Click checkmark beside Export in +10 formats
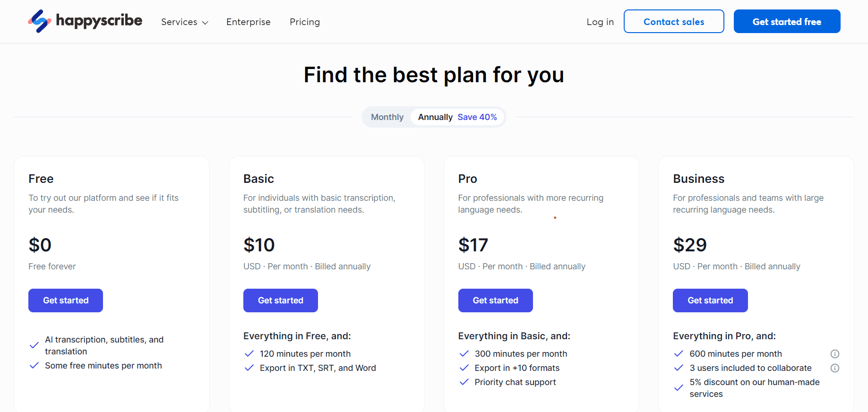 click(464, 368)
